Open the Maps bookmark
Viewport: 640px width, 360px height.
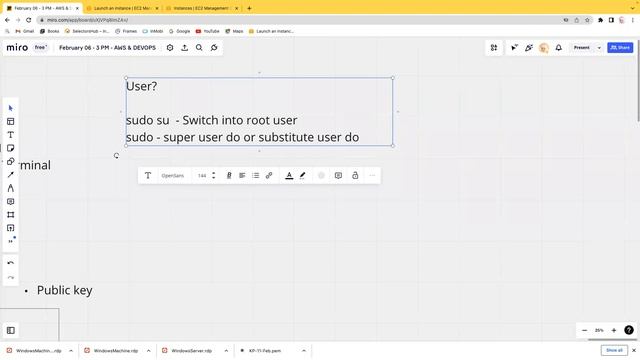click(234, 31)
